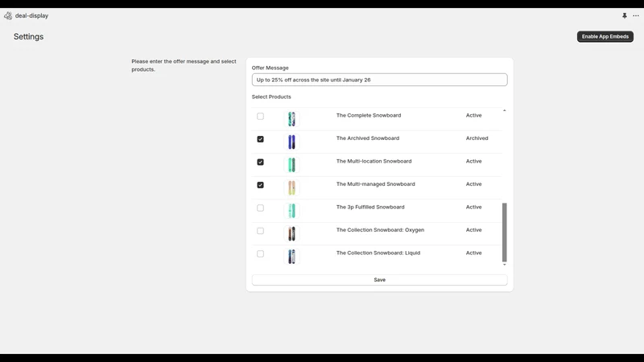Uncheck The Multi-location Snowboard checkbox
Image resolution: width=644 pixels, height=362 pixels.
click(x=260, y=162)
